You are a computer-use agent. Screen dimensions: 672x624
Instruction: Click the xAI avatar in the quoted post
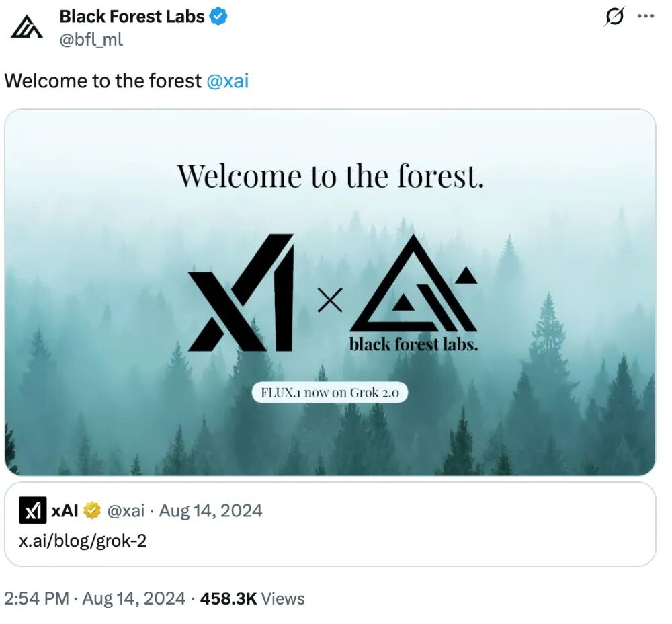click(33, 511)
